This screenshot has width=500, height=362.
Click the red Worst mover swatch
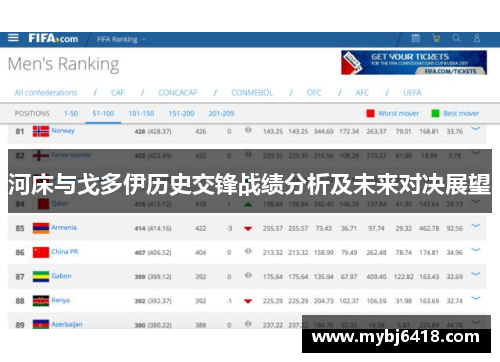370,113
